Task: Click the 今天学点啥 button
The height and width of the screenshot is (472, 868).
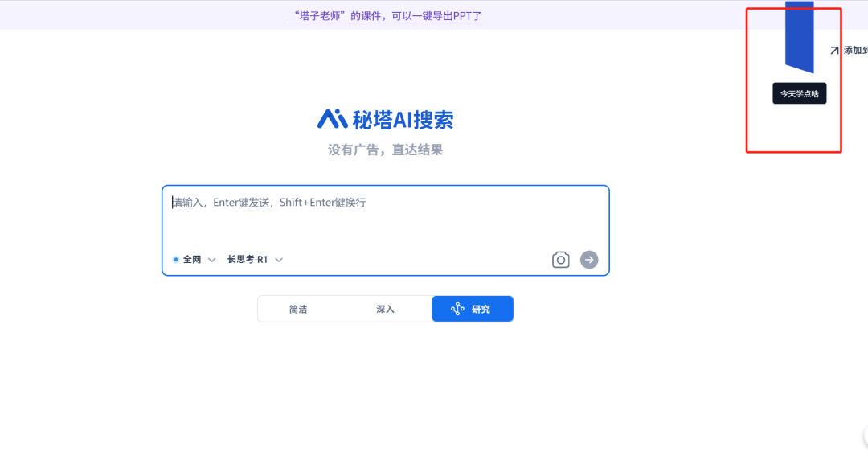Action: pos(799,93)
